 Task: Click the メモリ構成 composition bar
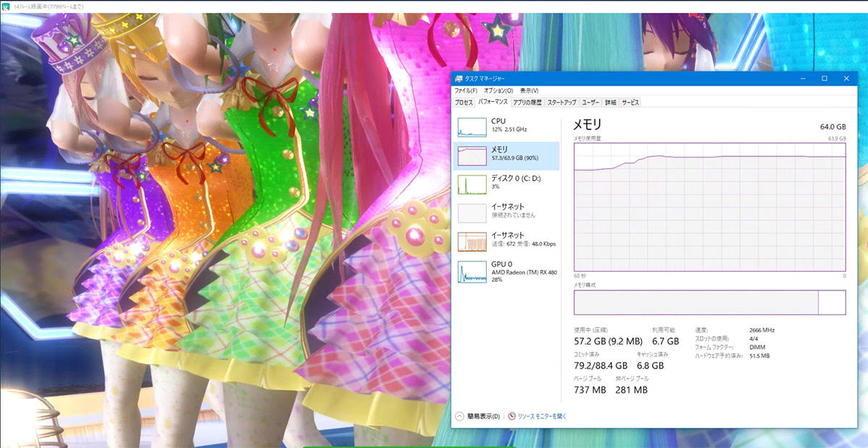click(x=710, y=302)
